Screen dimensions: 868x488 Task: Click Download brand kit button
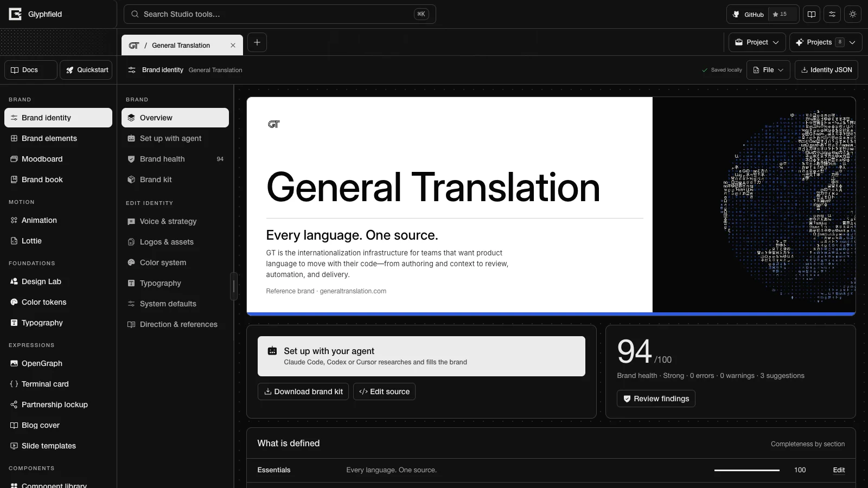pyautogui.click(x=303, y=391)
